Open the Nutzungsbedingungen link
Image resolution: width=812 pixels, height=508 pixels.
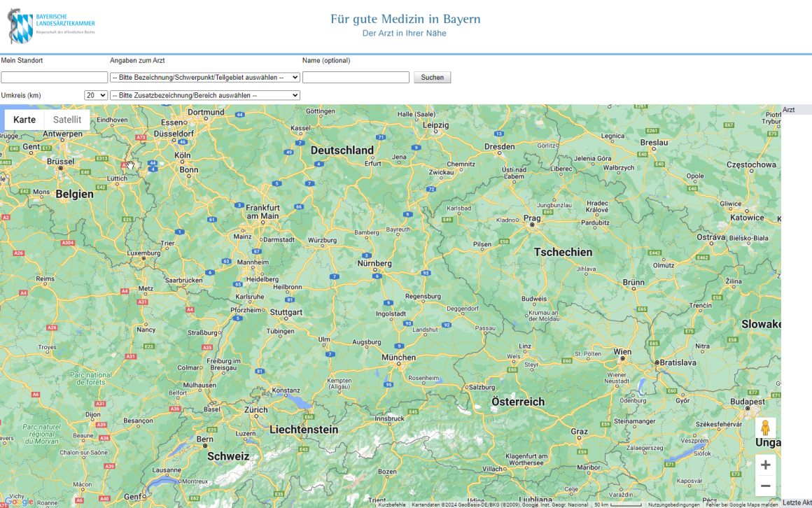tap(673, 505)
